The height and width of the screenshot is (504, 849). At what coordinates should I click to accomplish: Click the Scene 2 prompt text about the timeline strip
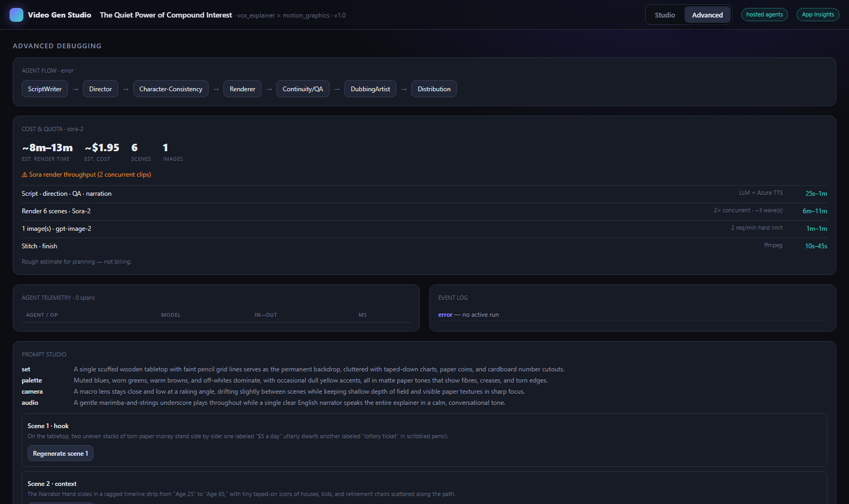click(x=241, y=494)
